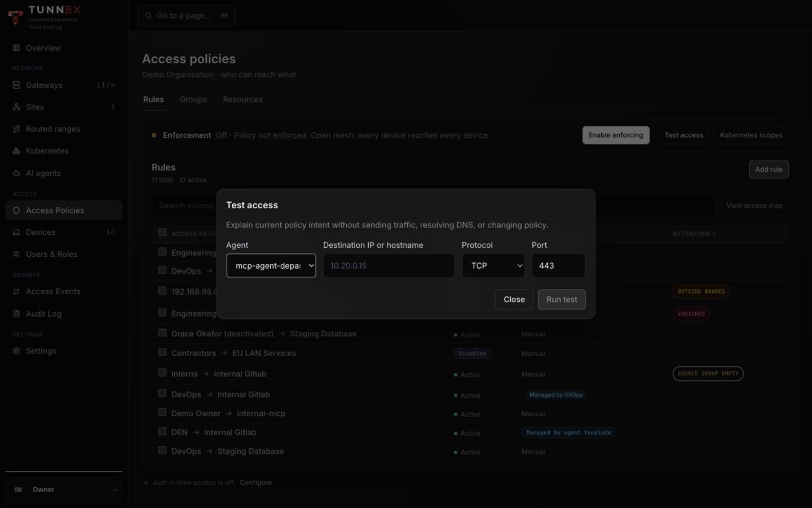Open the Audit Log page

[64, 314]
